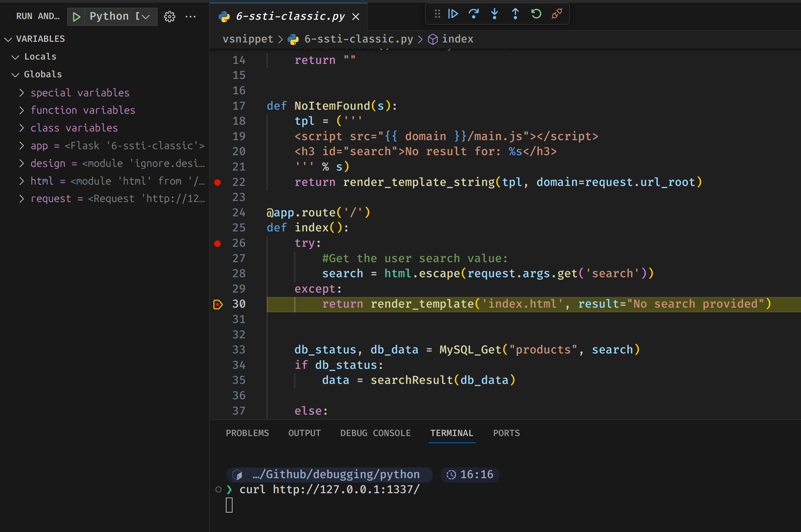Click the debug Continue button

(453, 14)
